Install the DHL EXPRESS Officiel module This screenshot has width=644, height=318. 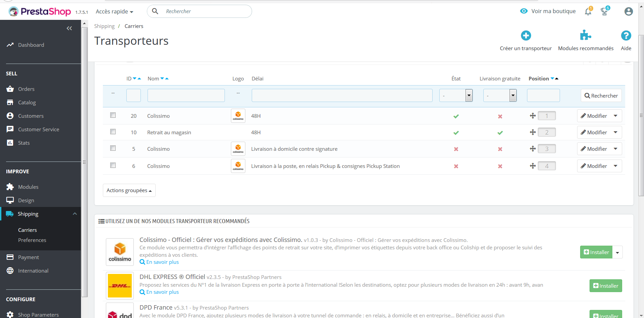click(606, 286)
